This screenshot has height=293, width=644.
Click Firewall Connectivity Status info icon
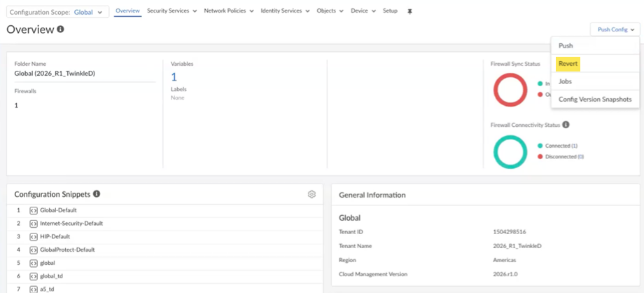pyautogui.click(x=566, y=125)
